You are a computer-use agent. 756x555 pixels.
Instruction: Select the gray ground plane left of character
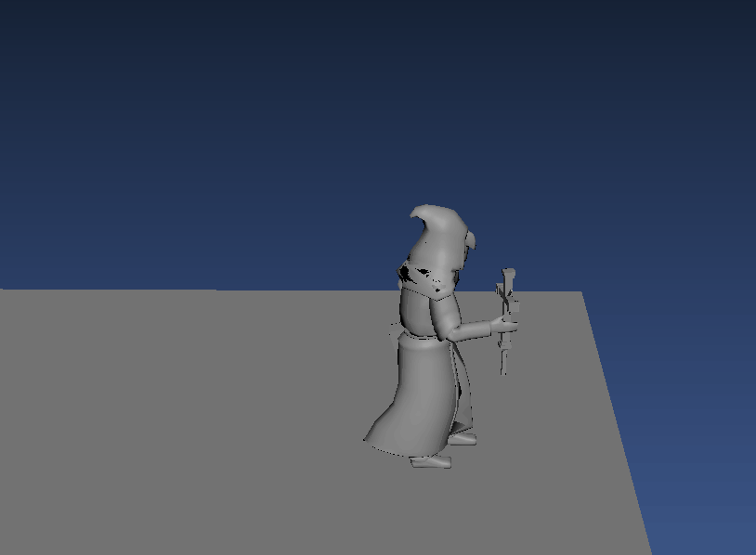(186, 418)
